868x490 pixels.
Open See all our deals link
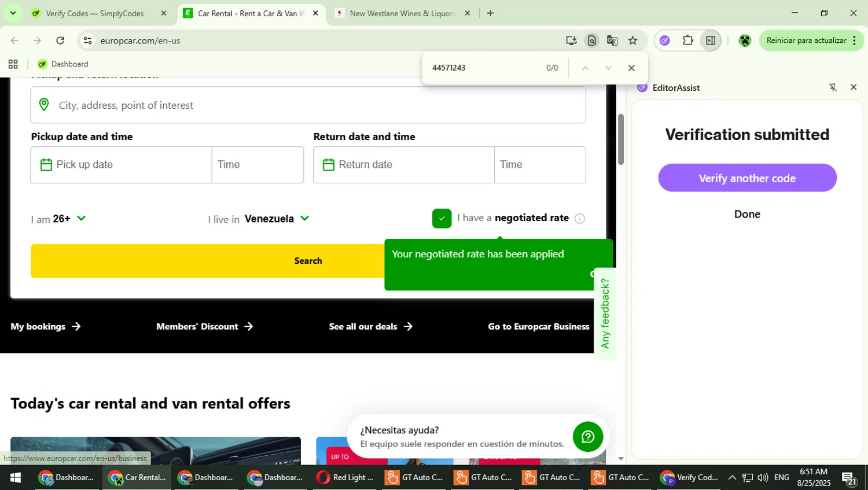coord(371,327)
